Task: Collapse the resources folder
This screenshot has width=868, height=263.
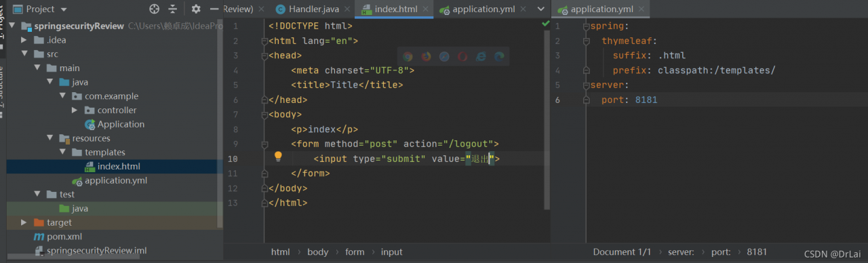Action: tap(50, 138)
